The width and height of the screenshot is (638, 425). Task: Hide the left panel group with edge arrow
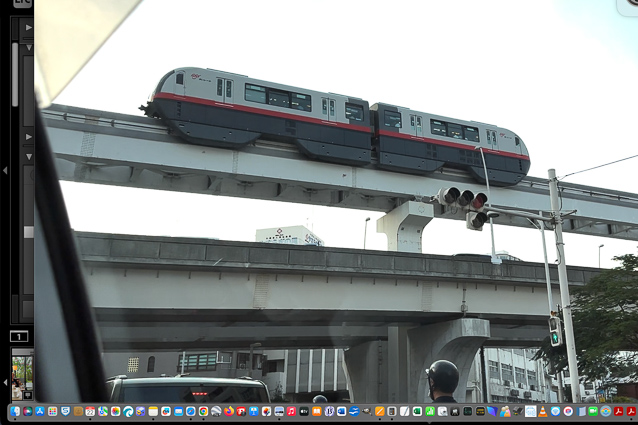click(x=5, y=170)
